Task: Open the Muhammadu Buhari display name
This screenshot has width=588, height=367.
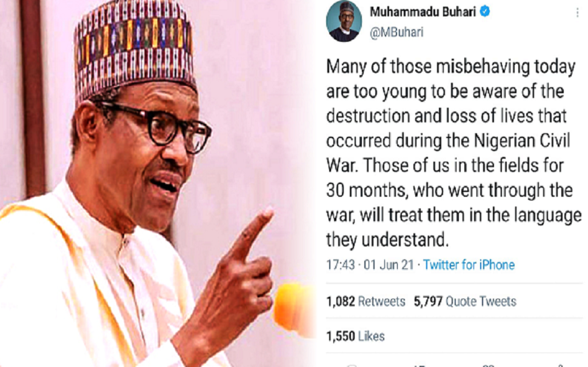Action: (x=423, y=12)
